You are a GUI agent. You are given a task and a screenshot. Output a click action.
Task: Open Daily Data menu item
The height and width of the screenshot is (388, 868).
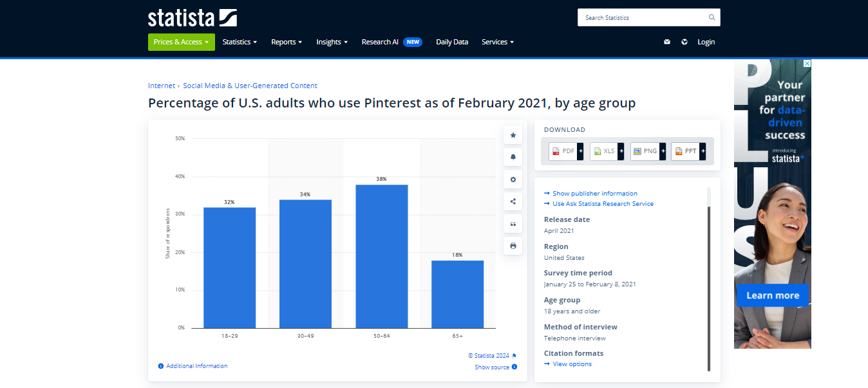(x=452, y=42)
